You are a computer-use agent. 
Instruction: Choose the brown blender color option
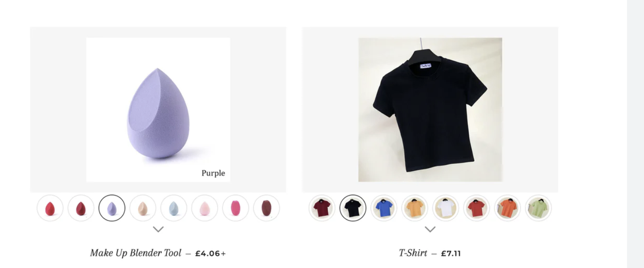pos(266,208)
